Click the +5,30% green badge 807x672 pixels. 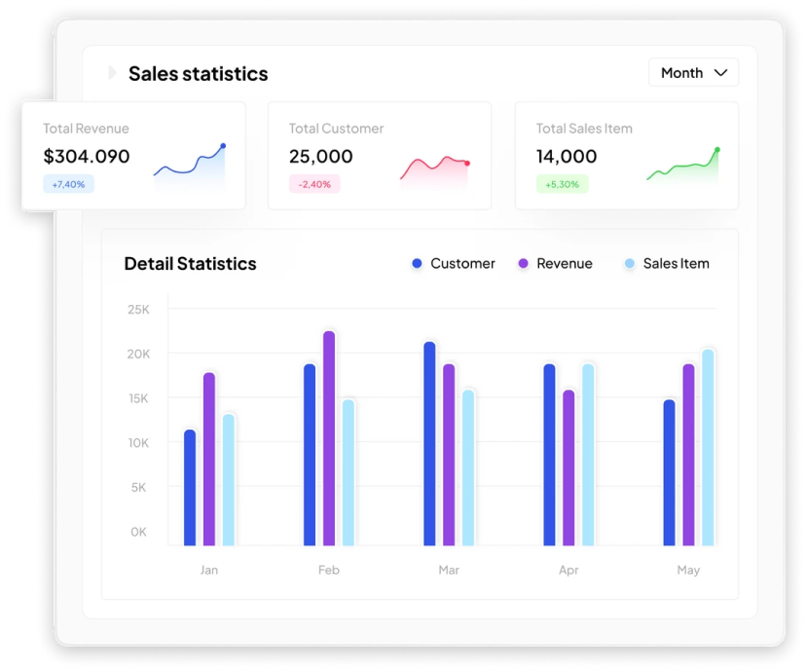[562, 184]
